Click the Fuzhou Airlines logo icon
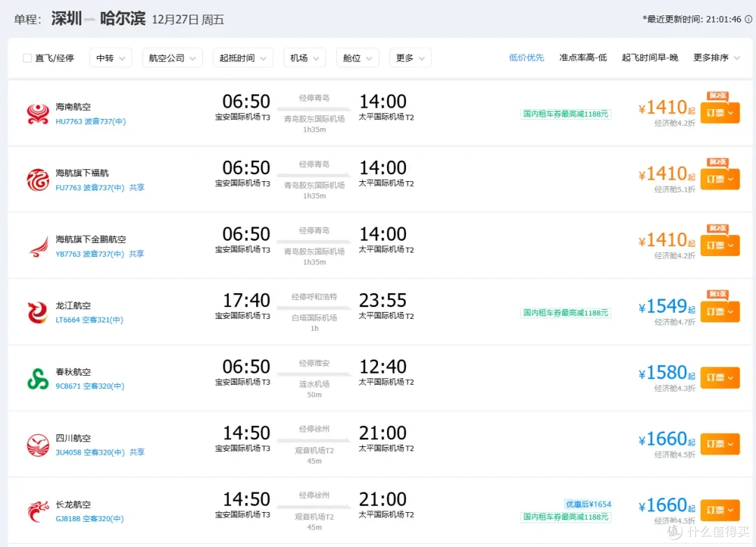 click(x=38, y=180)
